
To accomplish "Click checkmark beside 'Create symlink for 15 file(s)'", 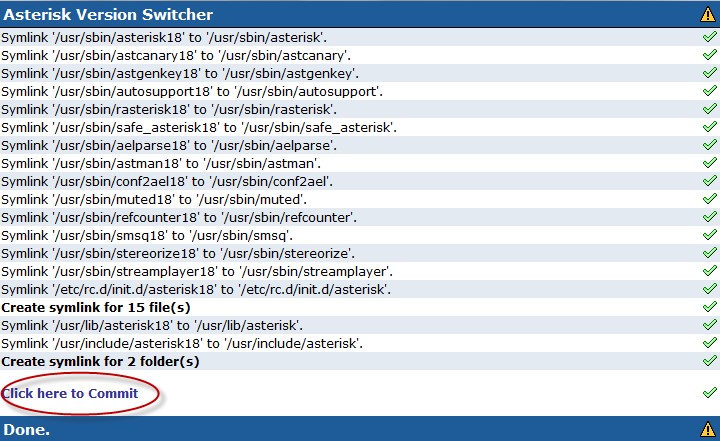I will coord(710,306).
